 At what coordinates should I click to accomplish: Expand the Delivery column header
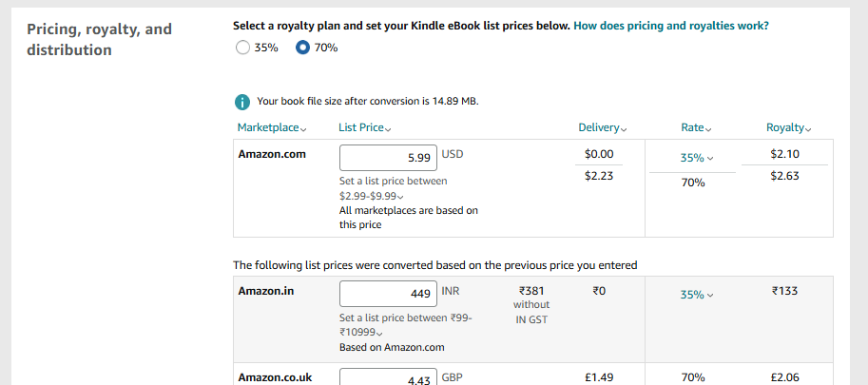(x=602, y=127)
